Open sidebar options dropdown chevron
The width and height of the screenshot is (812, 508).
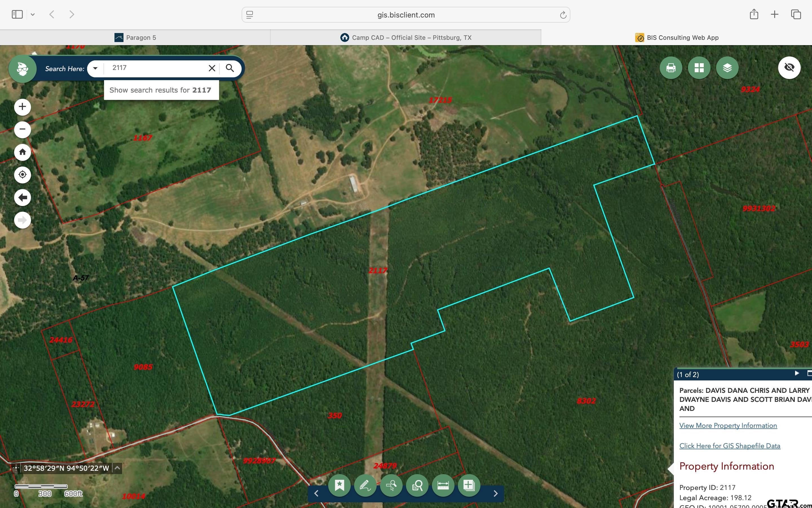[32, 14]
